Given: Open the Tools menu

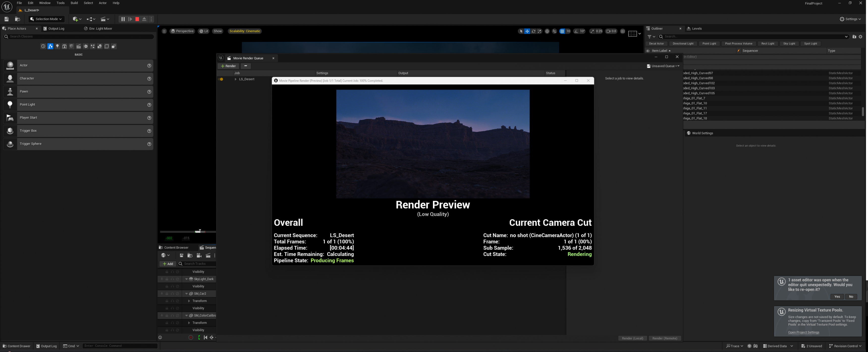Looking at the screenshot, I should [61, 3].
